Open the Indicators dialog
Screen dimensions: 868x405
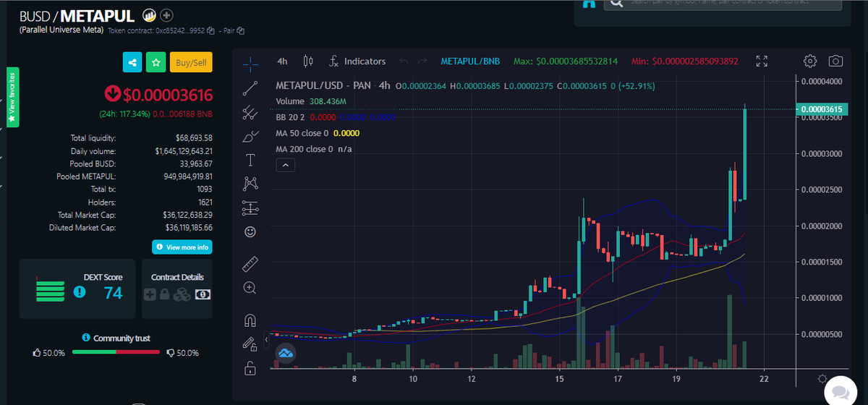pos(357,61)
